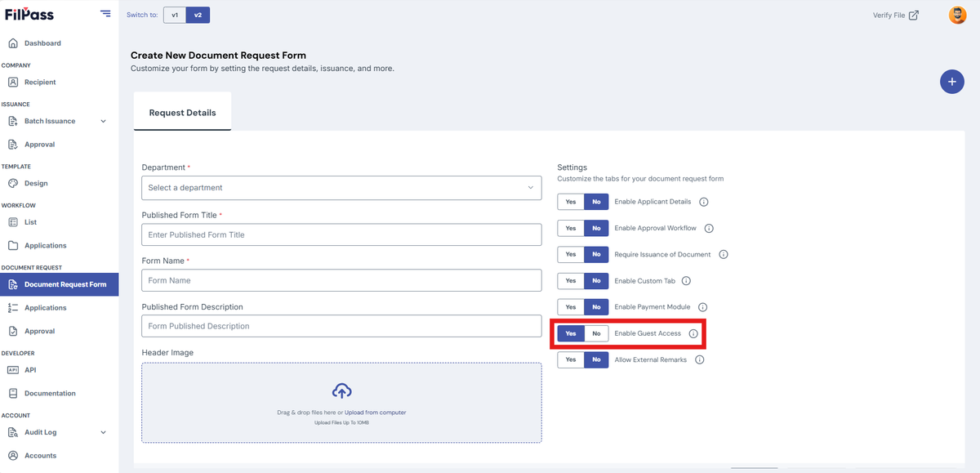Switch to the v1 version
This screenshot has width=980, height=473.
(x=175, y=15)
